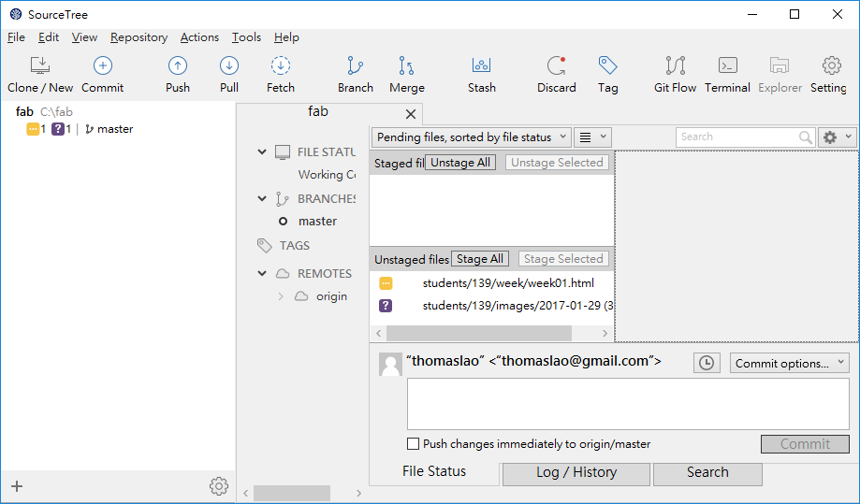Open the list view mode dropdown
Viewport: 860px width, 504px height.
tap(592, 137)
